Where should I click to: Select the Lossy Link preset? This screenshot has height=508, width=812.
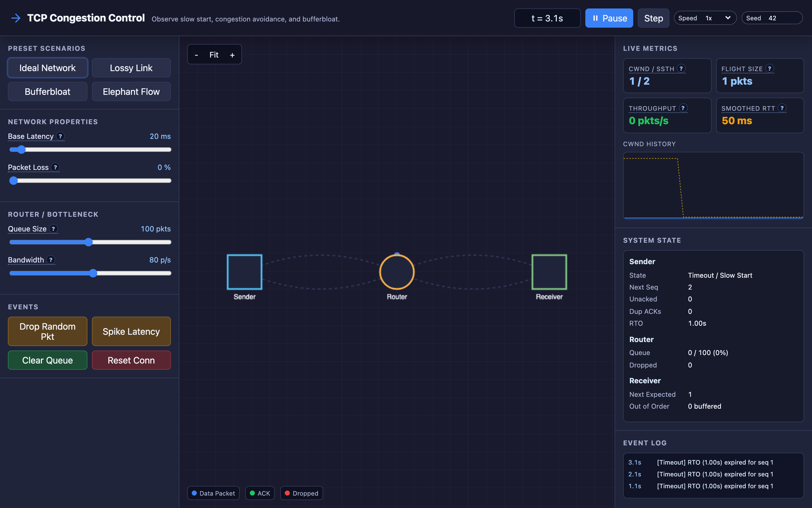coord(131,68)
